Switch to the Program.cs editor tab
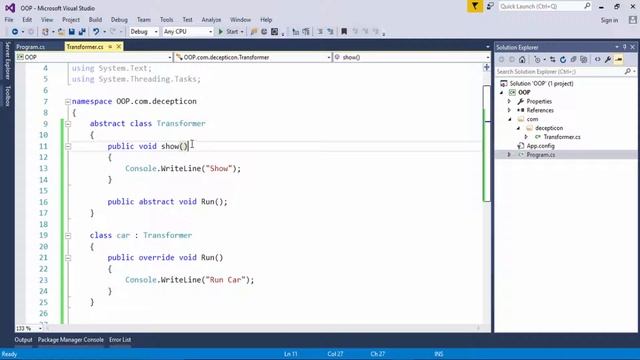This screenshot has height=360, width=640. [31, 47]
